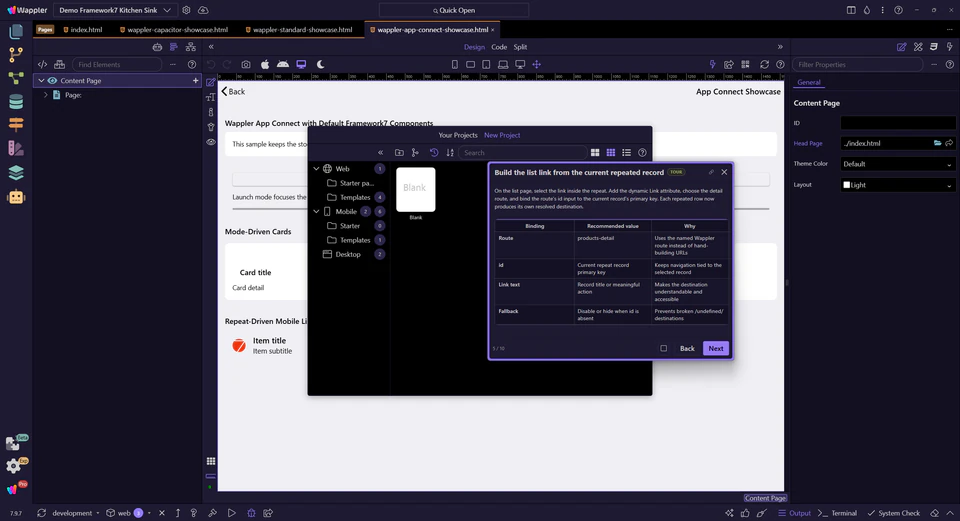The height and width of the screenshot is (521, 960).
Task: Click Back in the tour dialog
Action: coord(687,348)
